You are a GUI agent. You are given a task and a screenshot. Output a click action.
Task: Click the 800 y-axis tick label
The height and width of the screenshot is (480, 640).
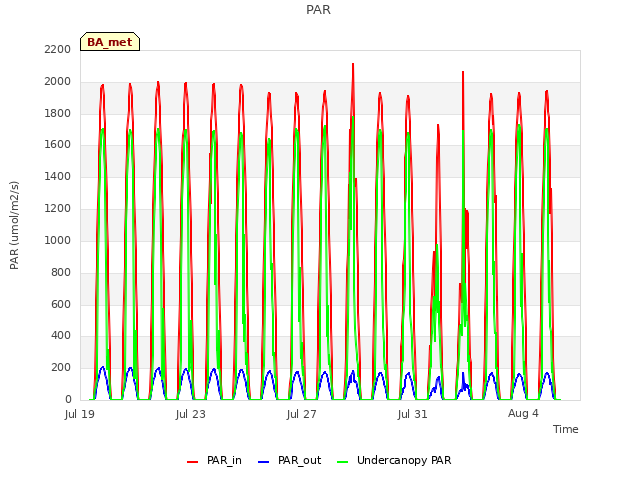pyautogui.click(x=61, y=272)
